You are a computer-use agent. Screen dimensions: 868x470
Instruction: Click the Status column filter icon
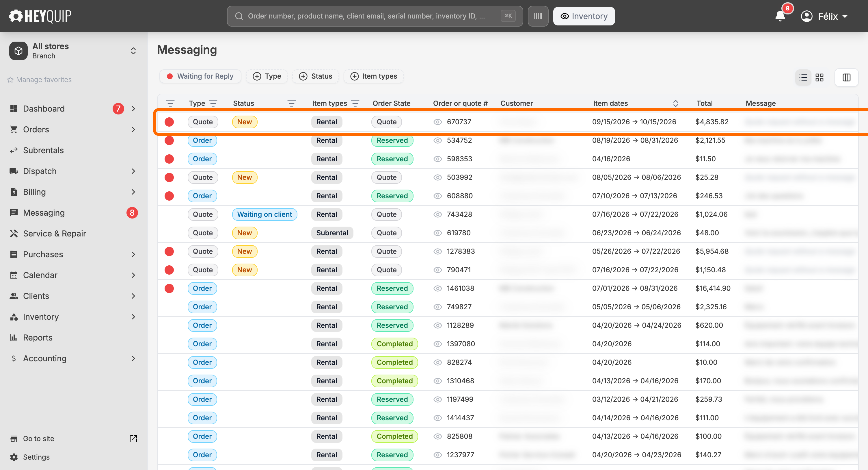click(x=291, y=103)
